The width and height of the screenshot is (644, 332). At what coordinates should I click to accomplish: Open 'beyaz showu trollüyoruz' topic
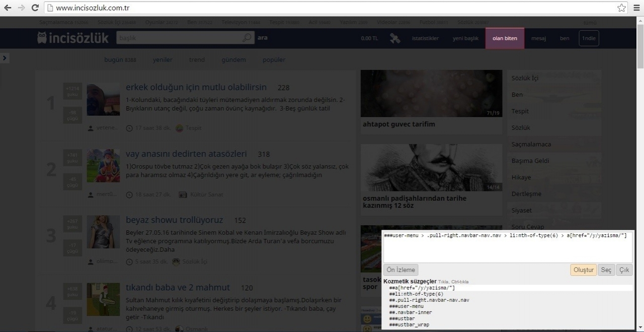(174, 220)
